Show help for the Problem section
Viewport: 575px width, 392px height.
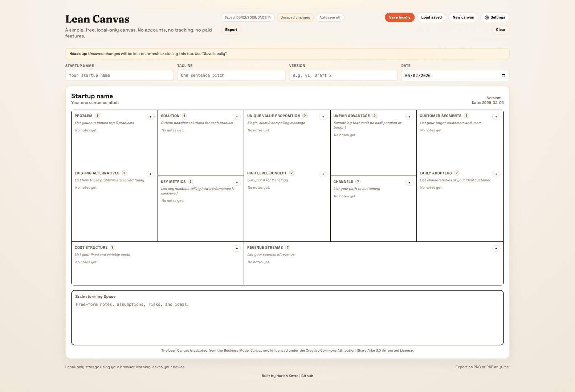point(97,116)
